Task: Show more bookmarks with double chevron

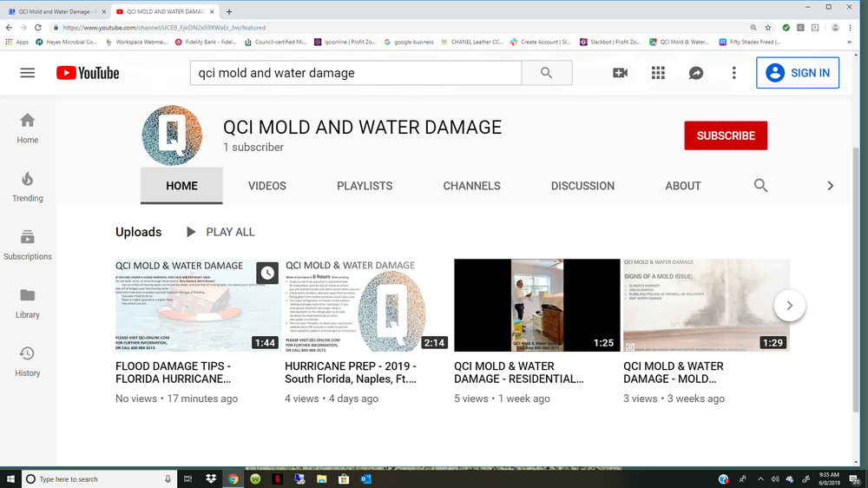Action: point(849,42)
